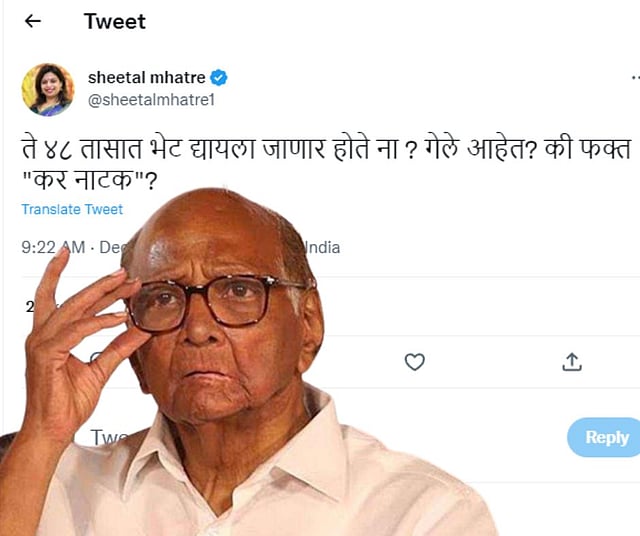Viewport: 640px width, 536px height.
Task: Click the share icon under the tweet
Action: click(x=572, y=361)
